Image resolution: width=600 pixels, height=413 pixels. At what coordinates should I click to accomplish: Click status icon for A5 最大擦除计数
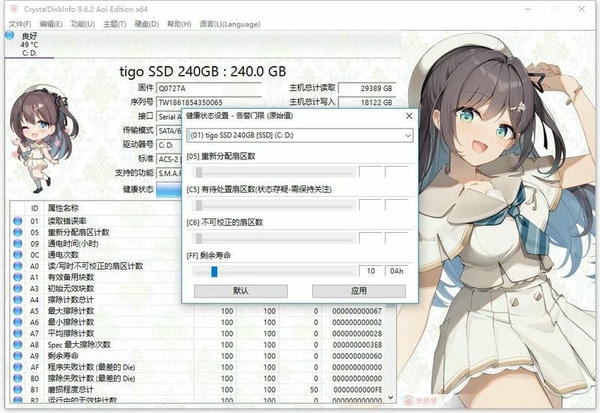pos(17,311)
